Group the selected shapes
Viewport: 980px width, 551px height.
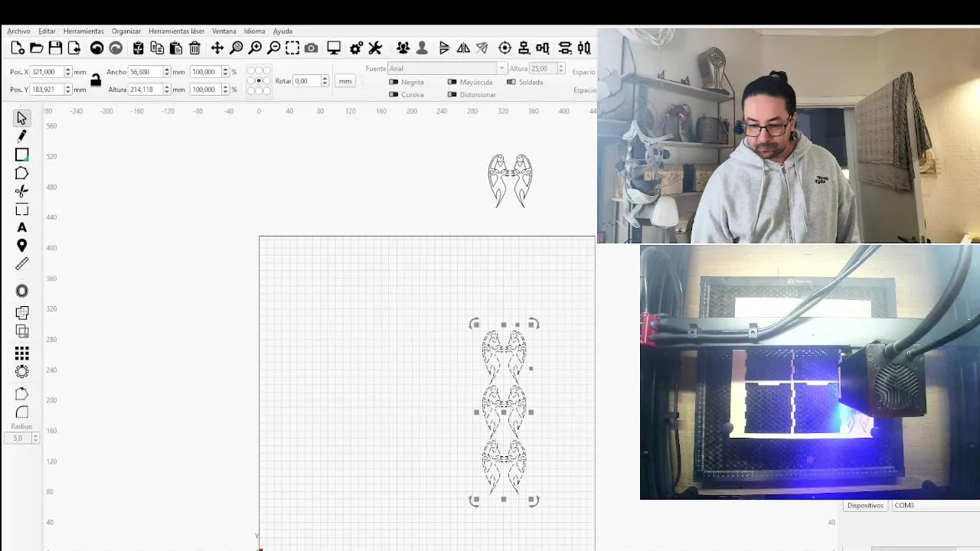pos(403,48)
